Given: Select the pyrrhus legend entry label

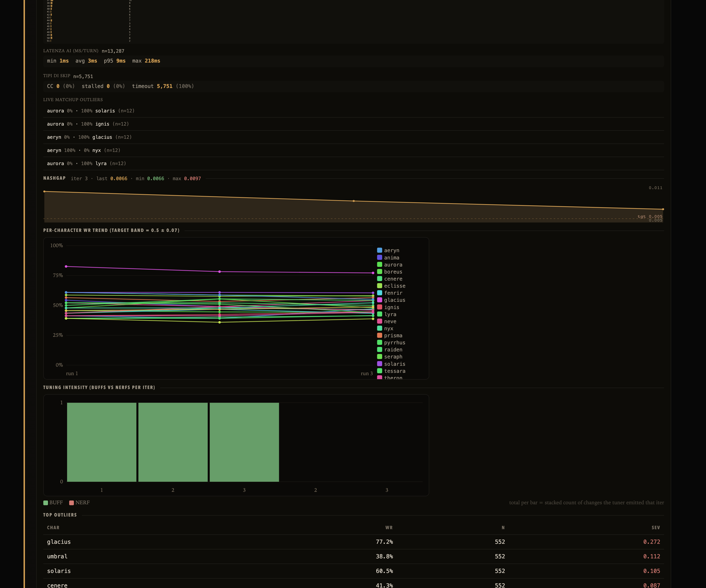Looking at the screenshot, I should [395, 343].
